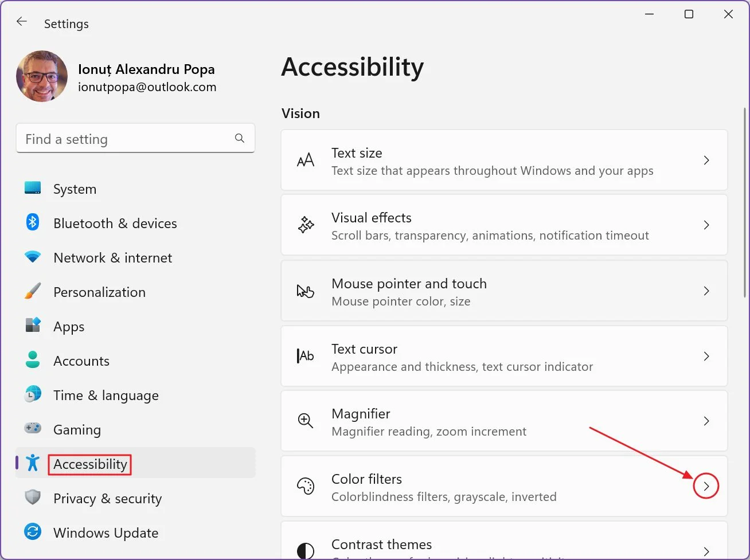Select the Windows Update sync icon
The image size is (750, 560).
click(x=33, y=532)
